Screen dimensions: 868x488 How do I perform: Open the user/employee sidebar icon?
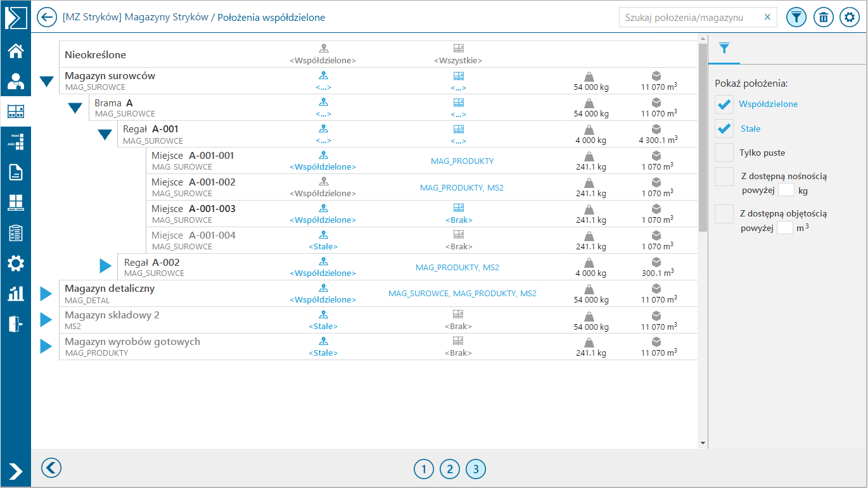(x=15, y=81)
